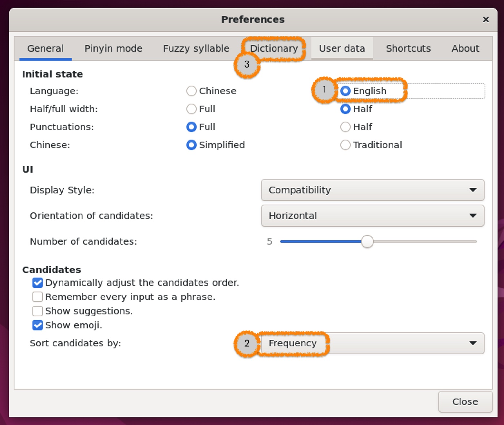The height and width of the screenshot is (425, 504).
Task: Go to the Dictionary tab
Action: point(274,49)
